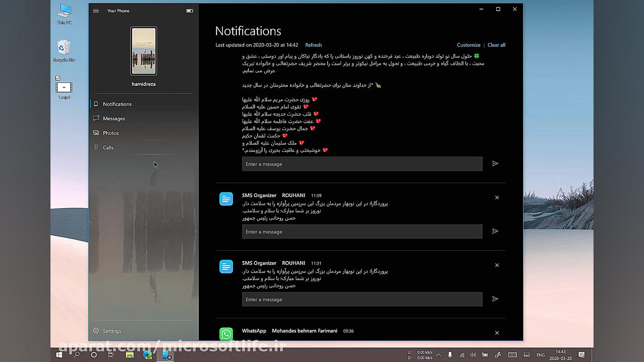
Task: Launch Edge Dev from the taskbar
Action: (x=147, y=355)
